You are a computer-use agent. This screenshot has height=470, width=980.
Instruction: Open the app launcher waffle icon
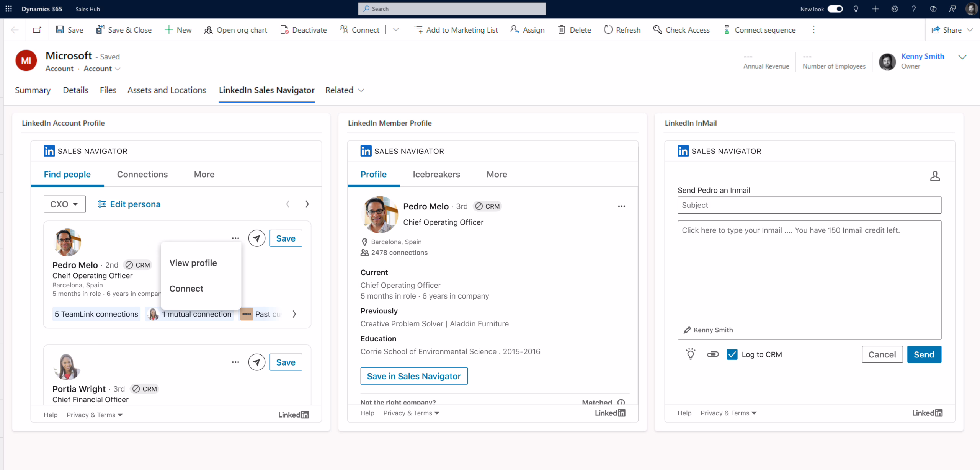[8, 9]
